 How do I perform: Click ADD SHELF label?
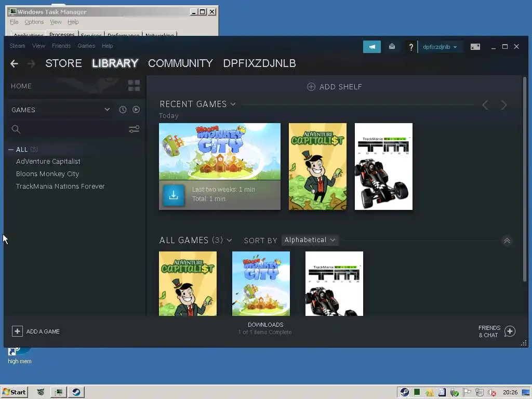[x=341, y=87]
